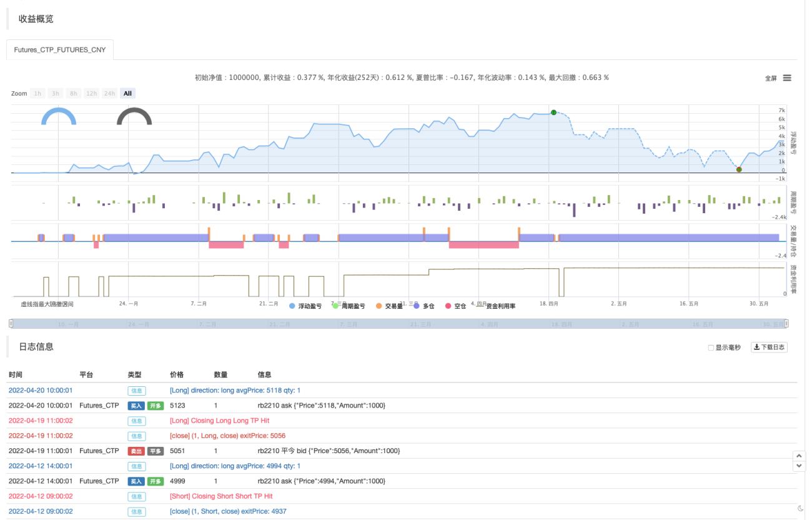Toggle the 周期盈亏 legend series
Viewport: 812px width, 520px height.
348,306
